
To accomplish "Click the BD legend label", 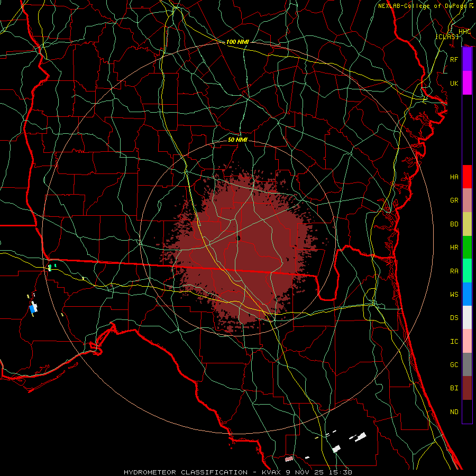I will point(454,224).
